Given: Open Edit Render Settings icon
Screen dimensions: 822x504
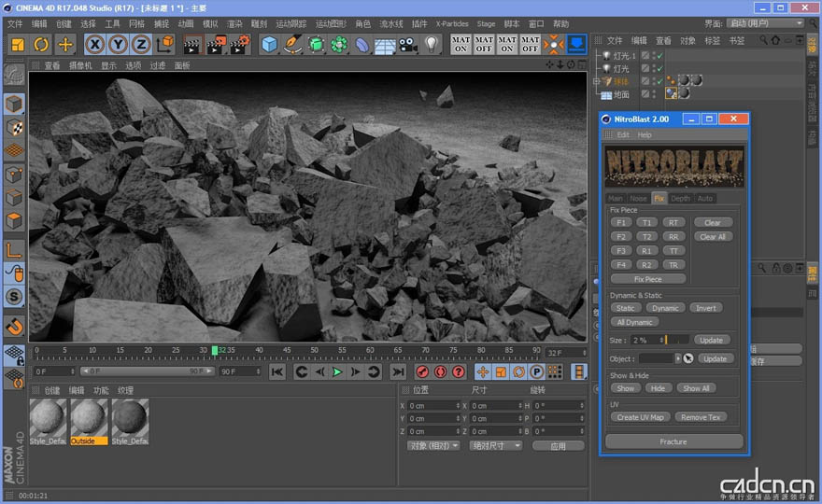Looking at the screenshot, I should pyautogui.click(x=239, y=45).
